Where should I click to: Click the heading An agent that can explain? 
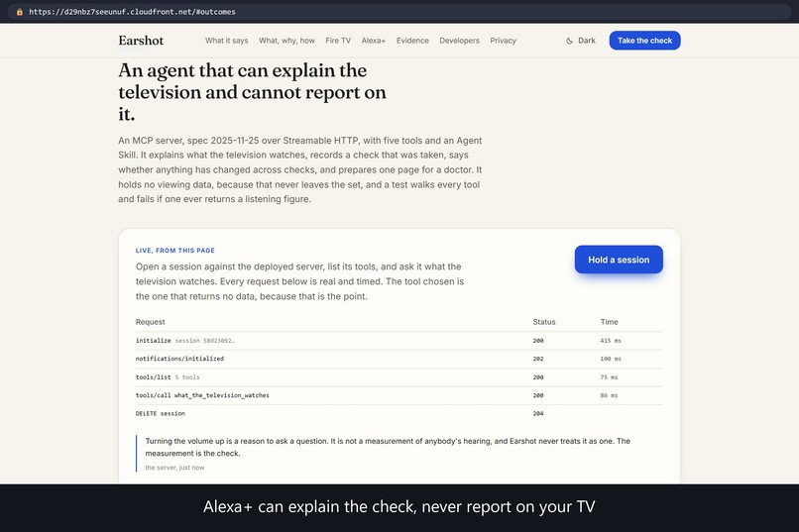pos(252,92)
